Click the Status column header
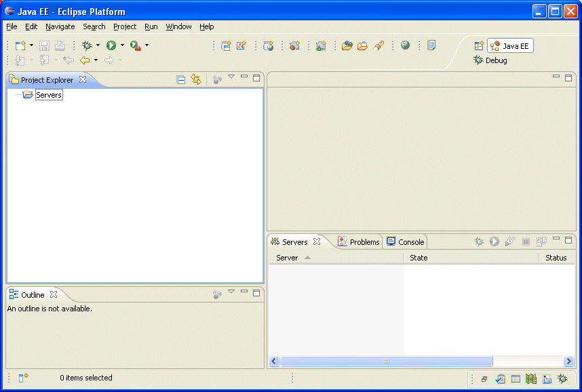 coord(557,258)
